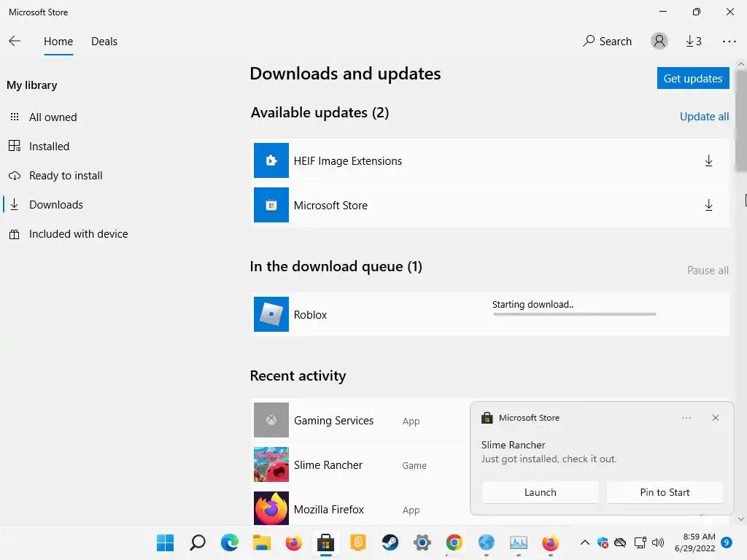
Task: Click Pin to Start in notification
Action: point(665,492)
